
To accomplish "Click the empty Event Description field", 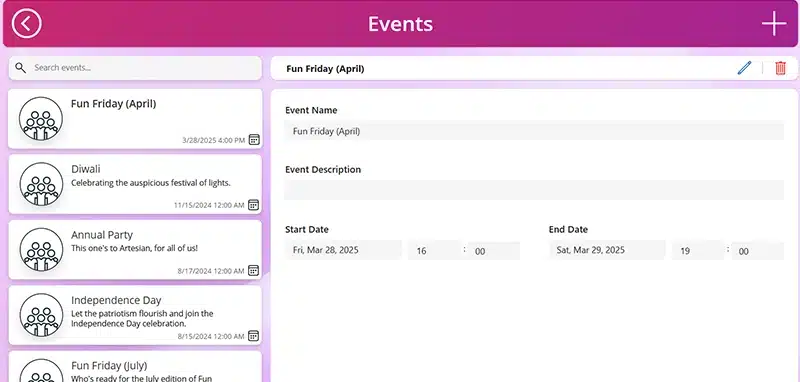I will tap(534, 190).
